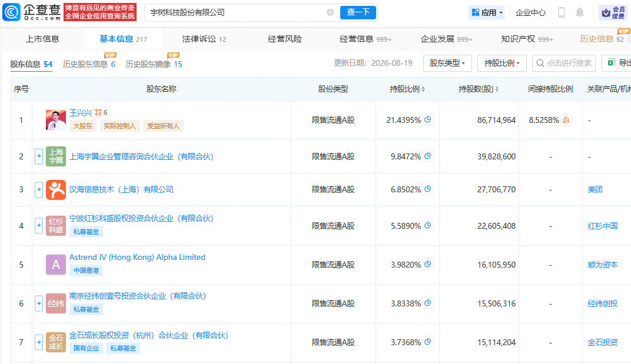This screenshot has height=364, width=631.
Task: Open 上海宇翼企业管理咨询合伙企业 link
Action: tap(141, 156)
